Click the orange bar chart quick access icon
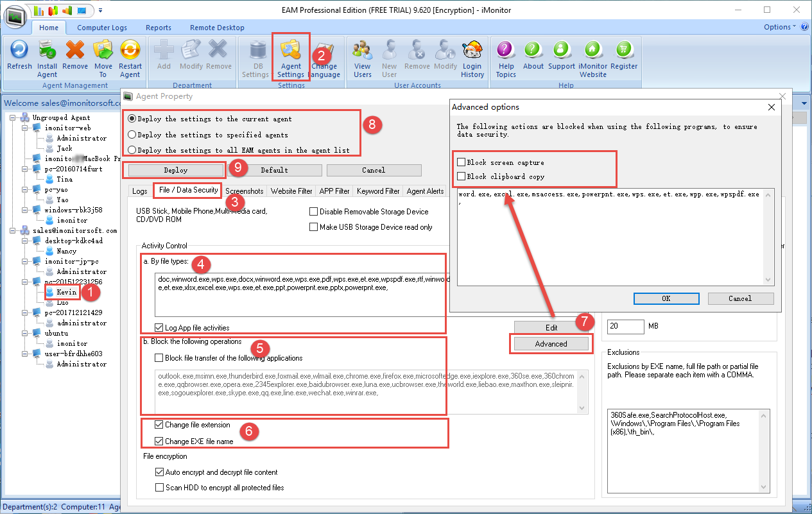 point(67,10)
